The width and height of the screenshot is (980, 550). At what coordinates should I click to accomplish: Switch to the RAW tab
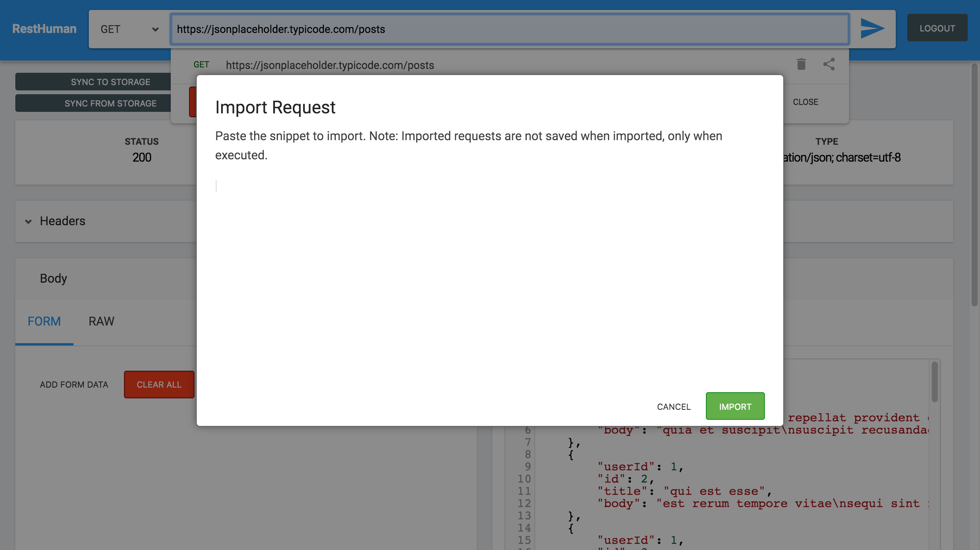(x=101, y=321)
